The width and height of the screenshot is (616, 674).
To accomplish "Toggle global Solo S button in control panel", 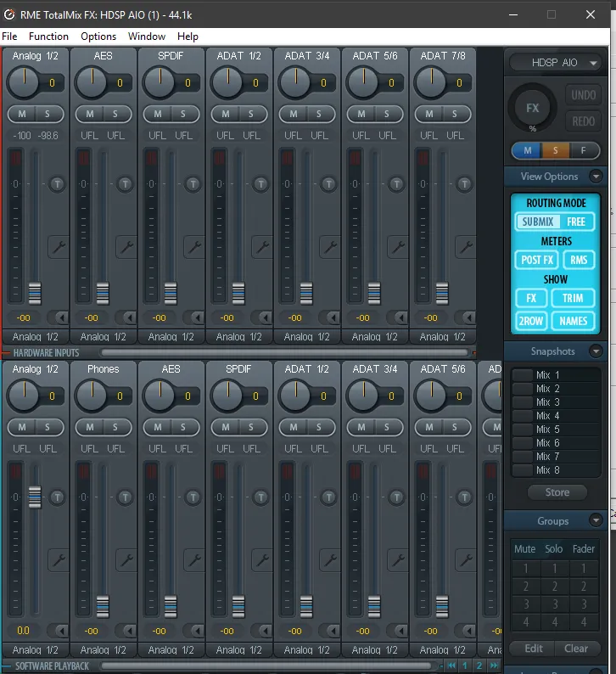I will (556, 150).
